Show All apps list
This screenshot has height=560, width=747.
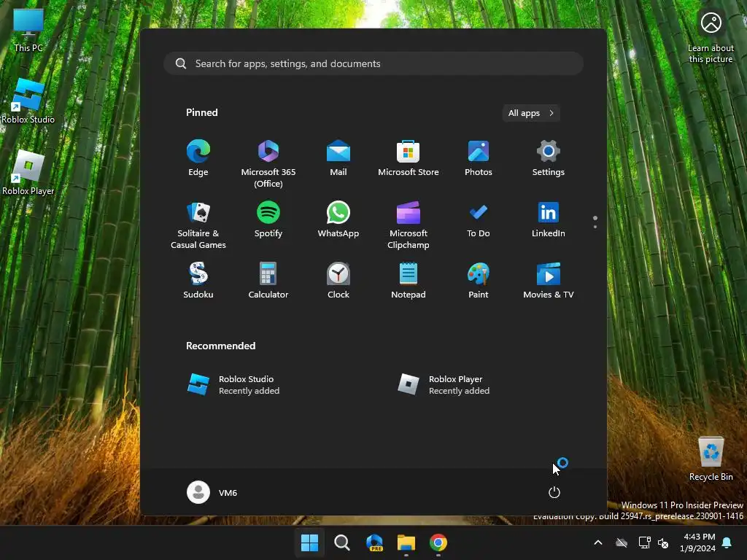[x=531, y=113]
